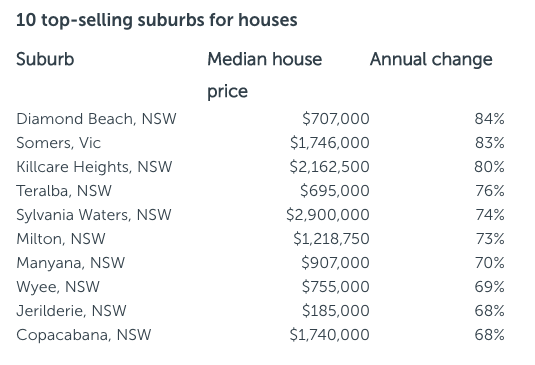
Task: Click the '10 top-selling suburbs for houses' heading
Action: [157, 20]
